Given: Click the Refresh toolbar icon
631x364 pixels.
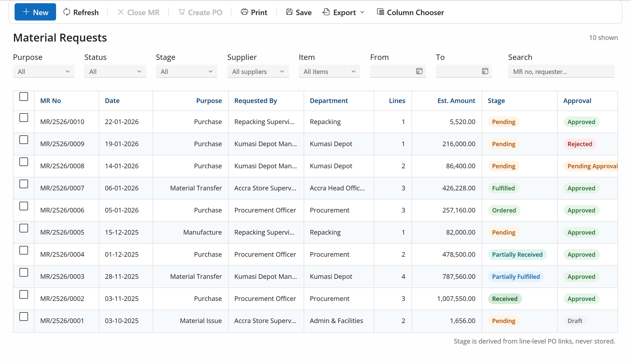Looking at the screenshot, I should point(67,12).
